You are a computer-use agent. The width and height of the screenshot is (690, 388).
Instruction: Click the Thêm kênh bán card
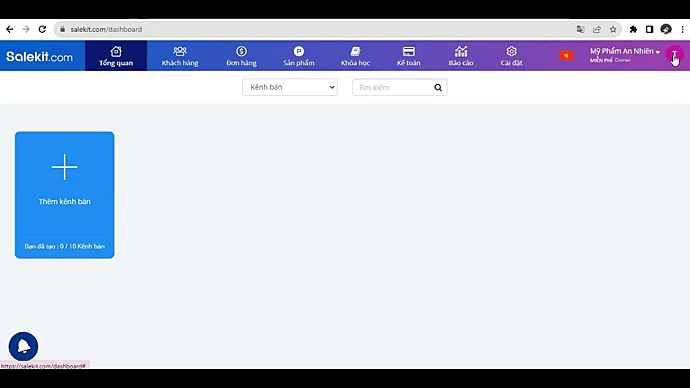(x=65, y=195)
